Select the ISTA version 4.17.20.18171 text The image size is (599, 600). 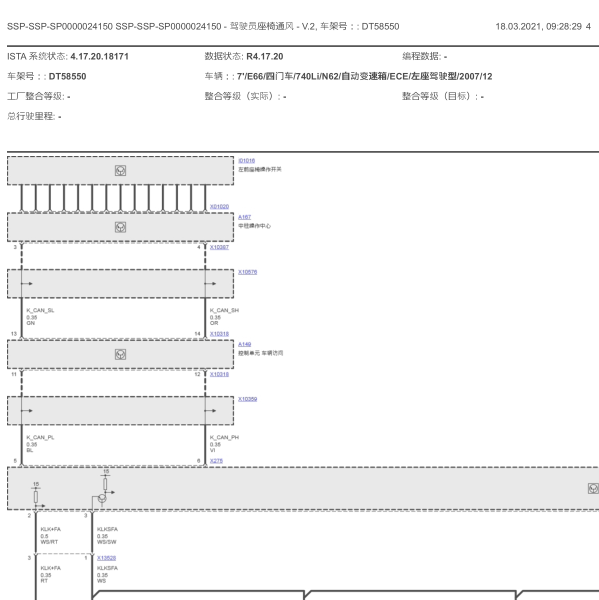[100, 57]
